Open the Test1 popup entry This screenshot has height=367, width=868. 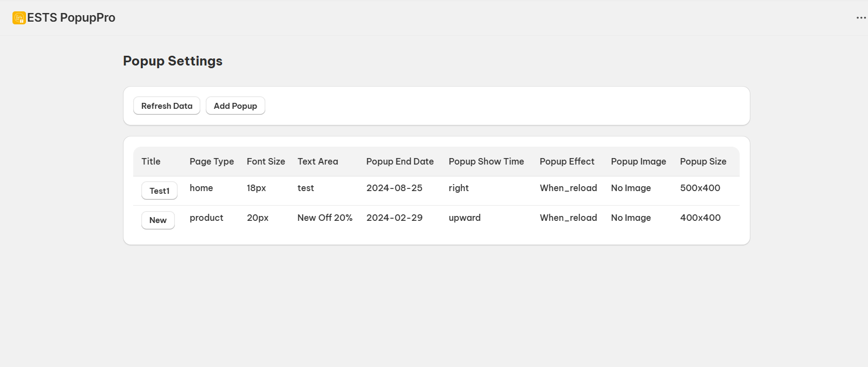click(x=159, y=191)
